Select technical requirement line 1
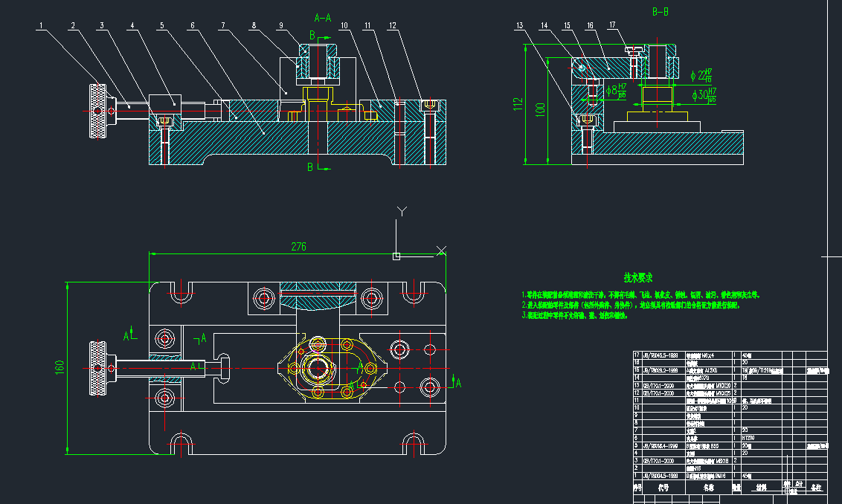 click(x=640, y=294)
